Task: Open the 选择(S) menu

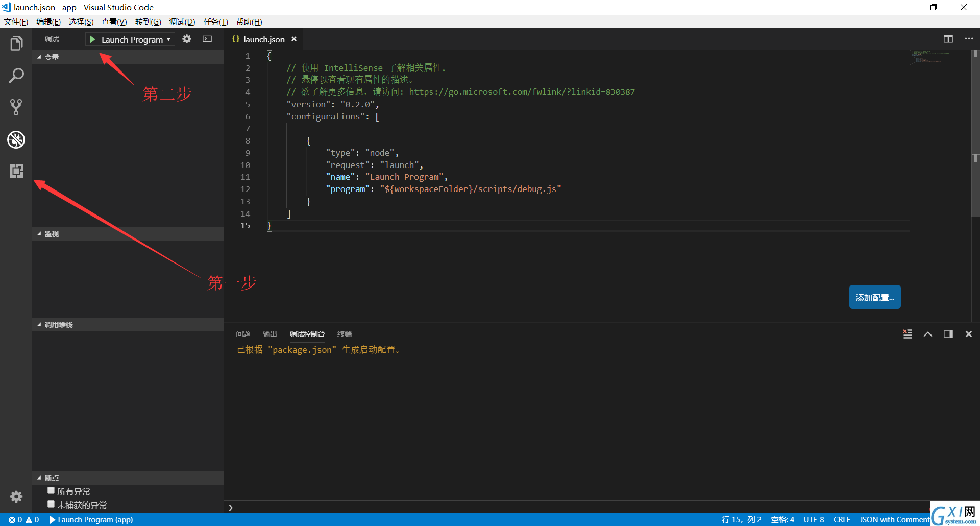Action: pyautogui.click(x=81, y=22)
